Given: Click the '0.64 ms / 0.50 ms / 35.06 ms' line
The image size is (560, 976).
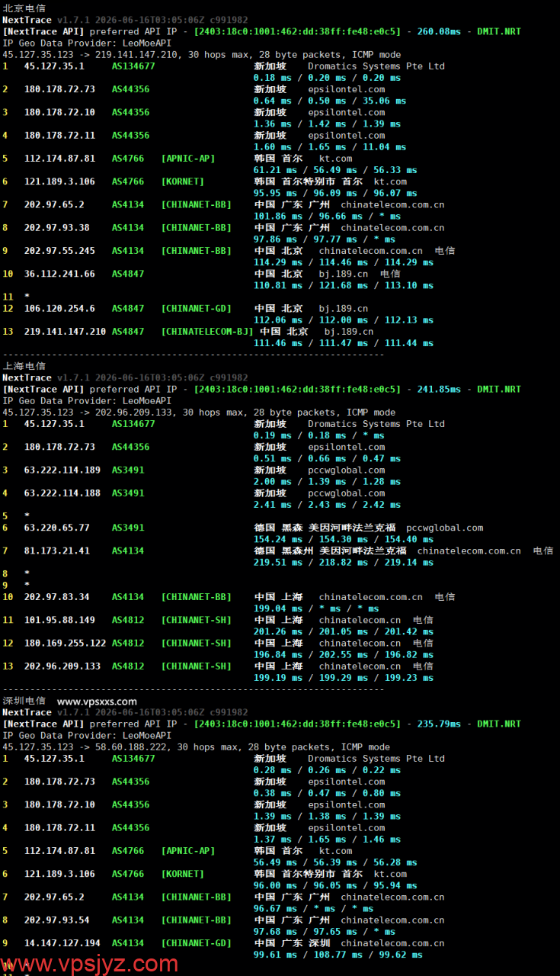Looking at the screenshot, I should (x=330, y=101).
